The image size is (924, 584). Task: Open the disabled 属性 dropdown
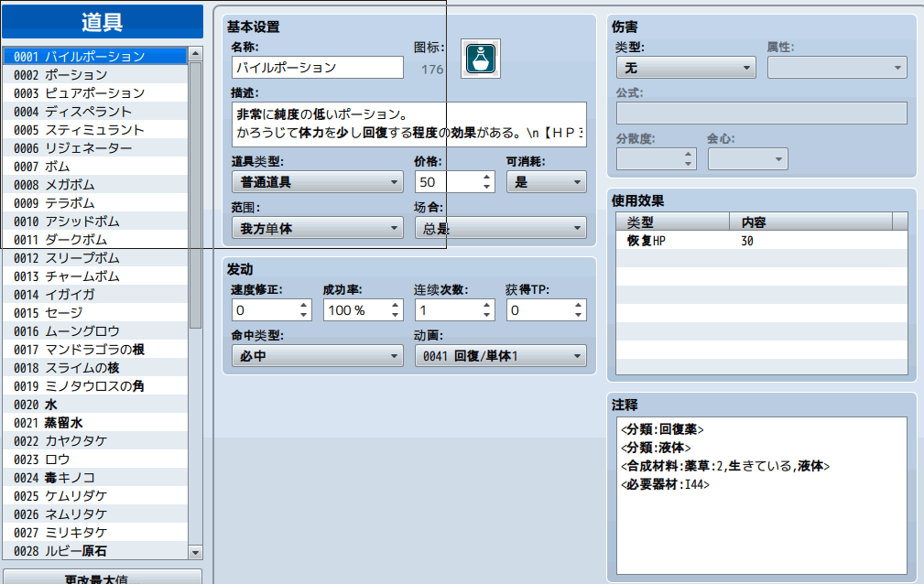click(x=837, y=68)
